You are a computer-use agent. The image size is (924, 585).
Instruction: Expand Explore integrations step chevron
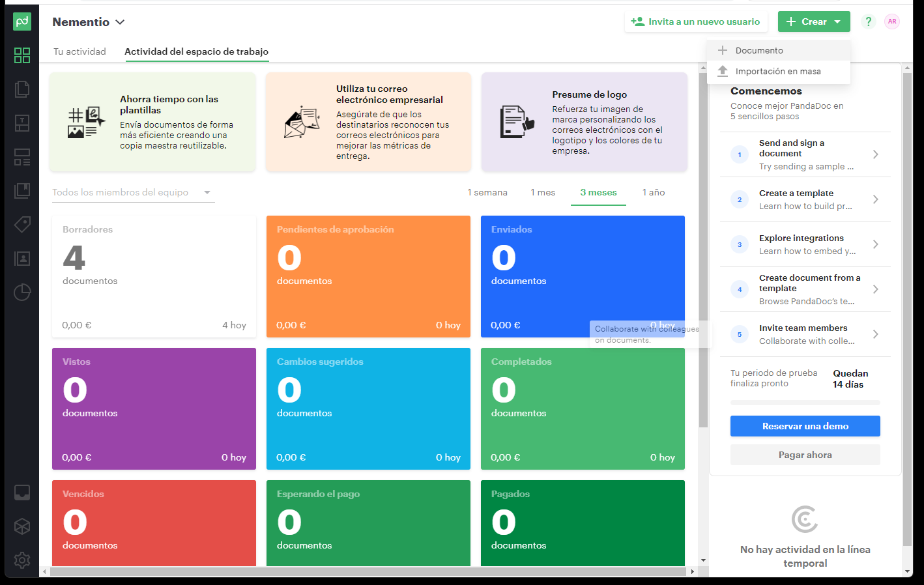pos(876,244)
